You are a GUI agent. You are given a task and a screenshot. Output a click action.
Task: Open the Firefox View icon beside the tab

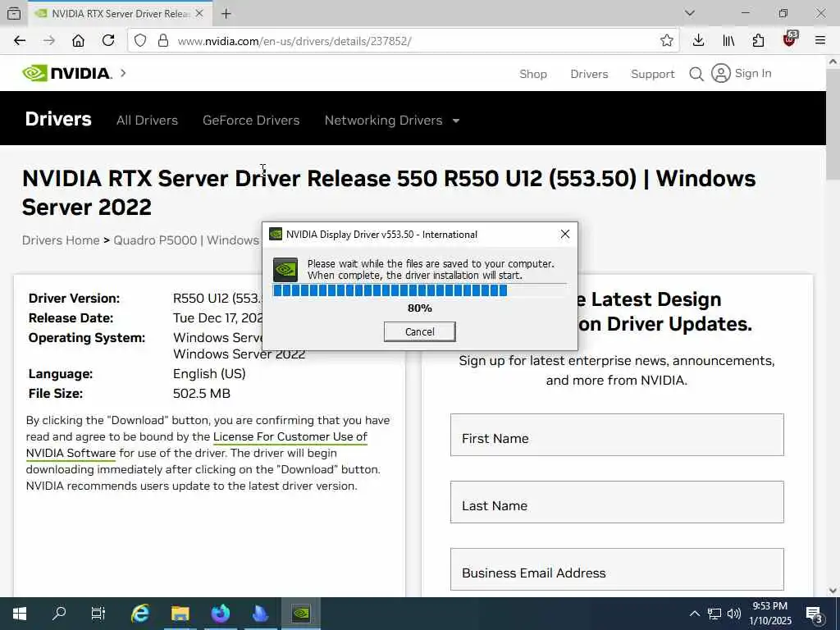[x=15, y=13]
